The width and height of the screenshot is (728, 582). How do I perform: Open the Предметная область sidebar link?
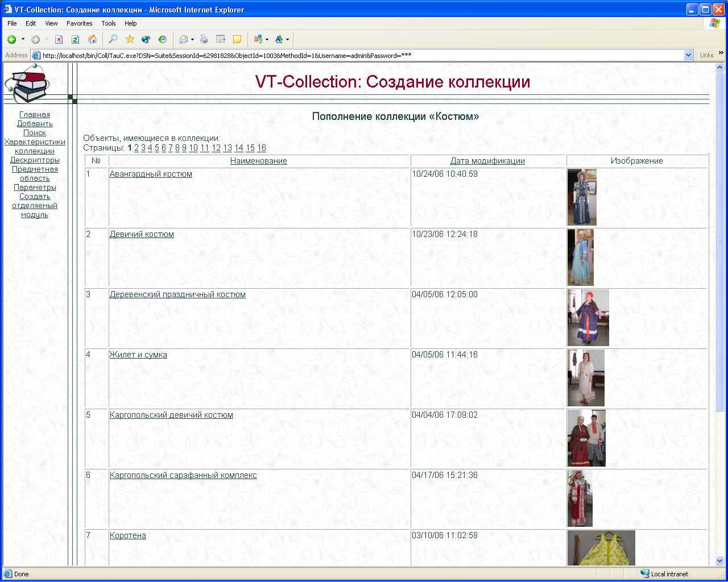coord(35,173)
